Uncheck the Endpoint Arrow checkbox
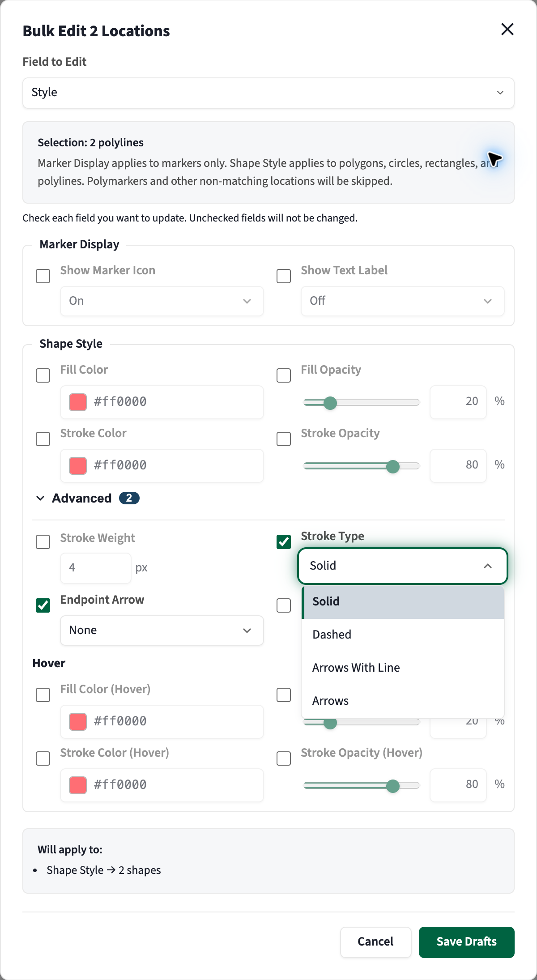 pyautogui.click(x=43, y=605)
